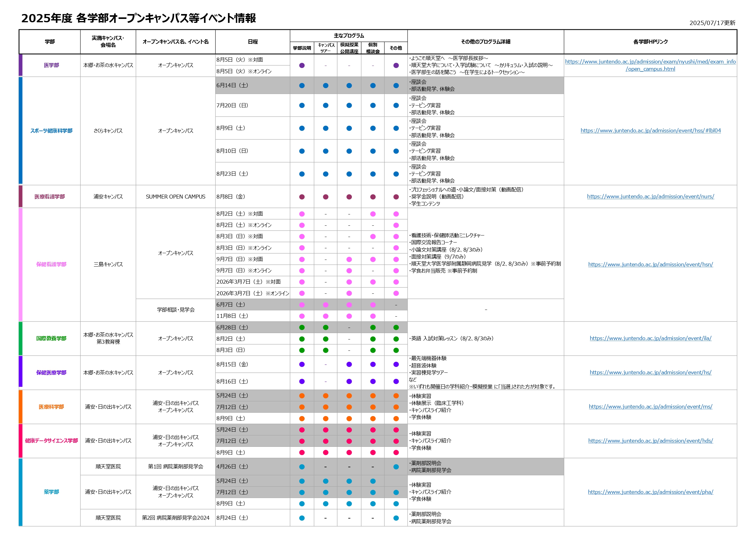Click the 英語 入試対策レッスン detail text
The width and height of the screenshot is (756, 535).
[x=451, y=338]
